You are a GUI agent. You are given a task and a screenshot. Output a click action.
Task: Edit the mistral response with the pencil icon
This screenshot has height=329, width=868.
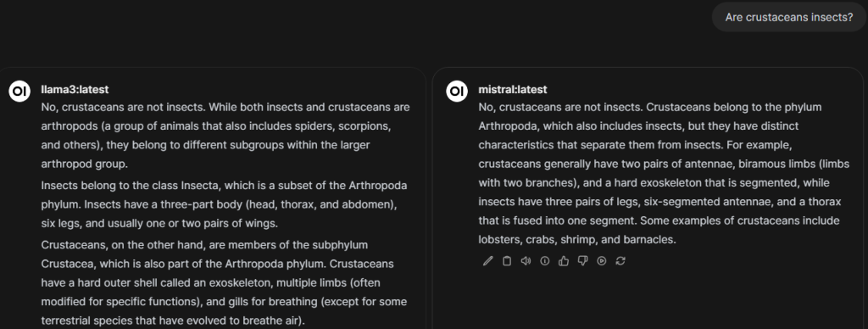pos(487,261)
